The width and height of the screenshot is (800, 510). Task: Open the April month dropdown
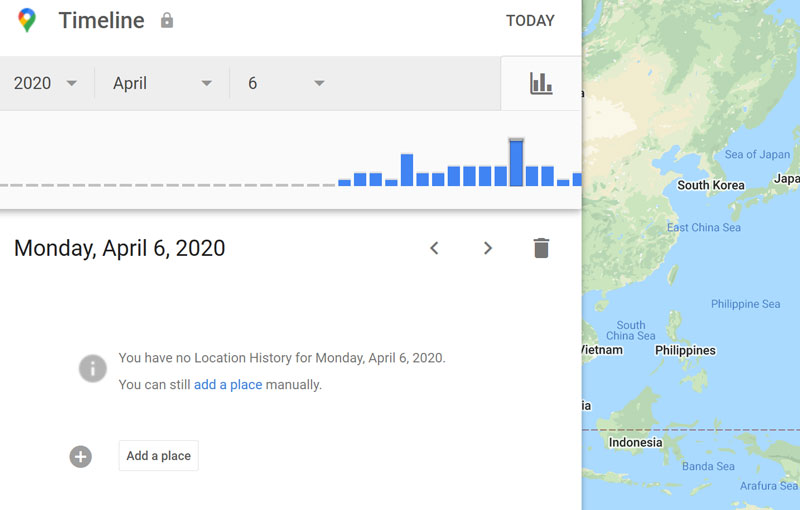(x=162, y=84)
